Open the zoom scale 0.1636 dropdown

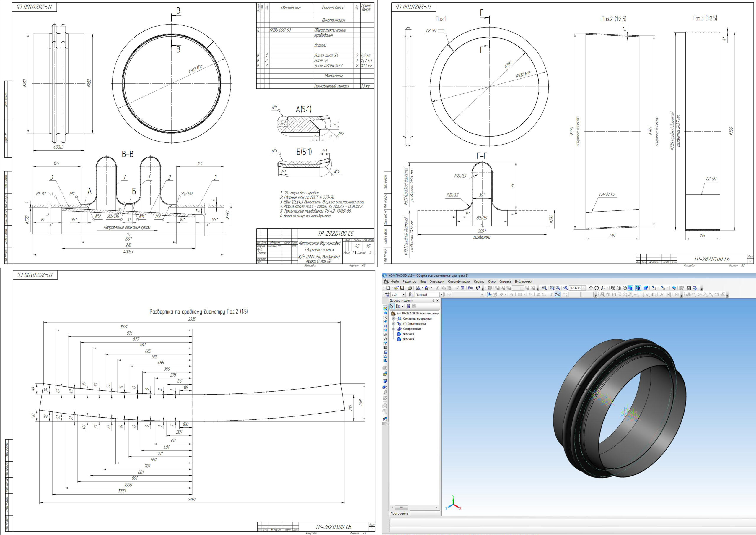coord(584,288)
